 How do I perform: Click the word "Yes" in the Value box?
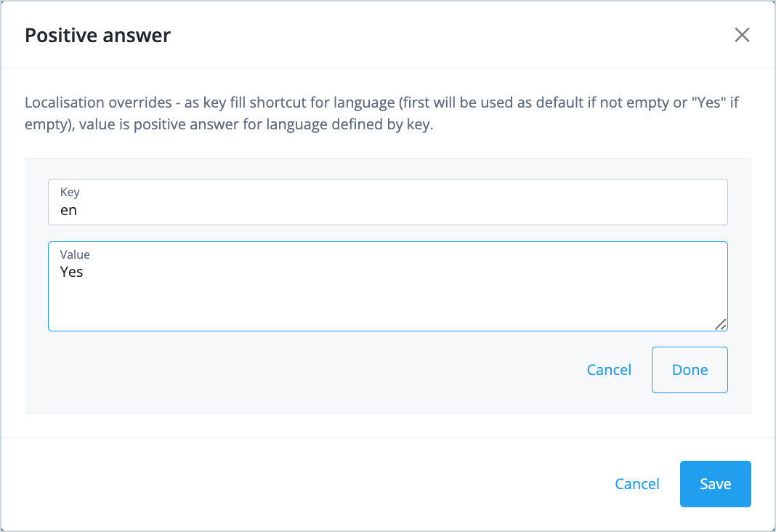tap(71, 272)
